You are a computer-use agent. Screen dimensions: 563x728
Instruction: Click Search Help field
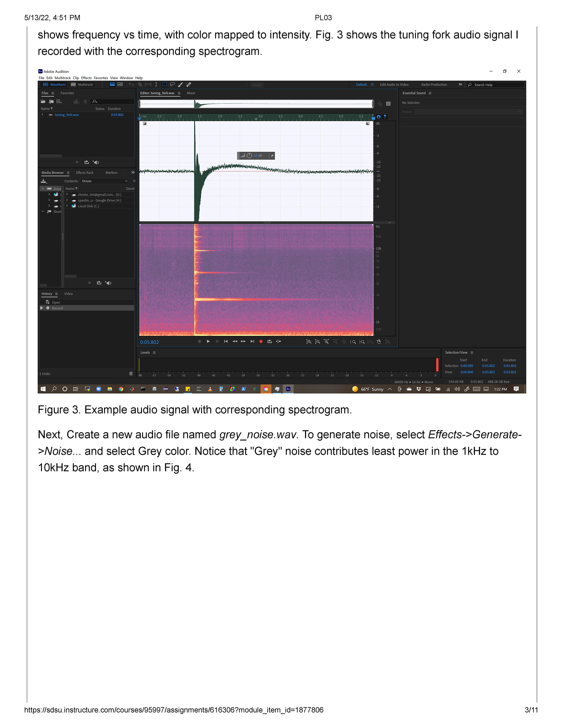[495, 85]
